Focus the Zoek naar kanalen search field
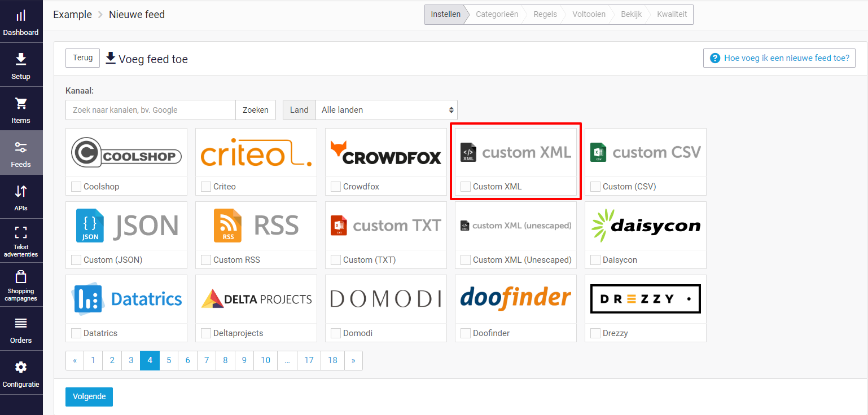The height and width of the screenshot is (415, 868). (x=151, y=110)
